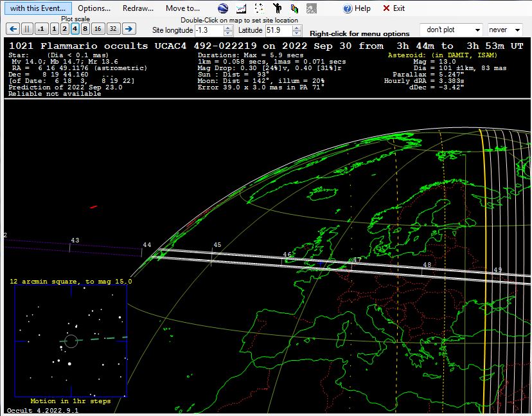
Task: Click the star field dots icon
Action: (259, 8)
